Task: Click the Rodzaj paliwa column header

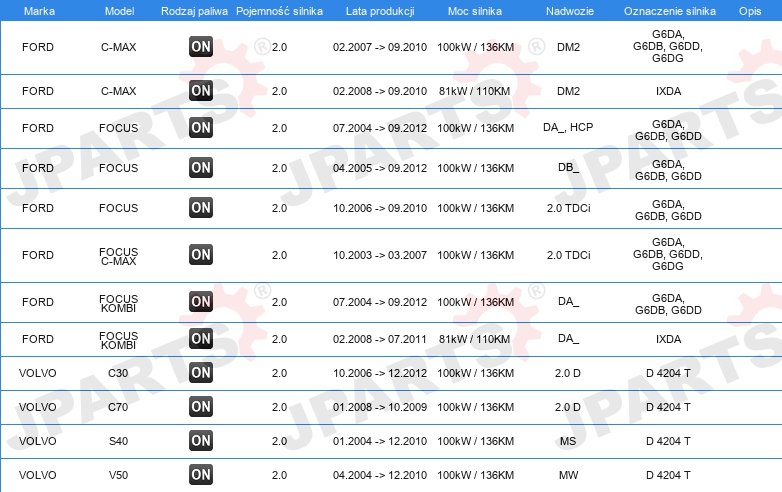Action: pos(195,11)
